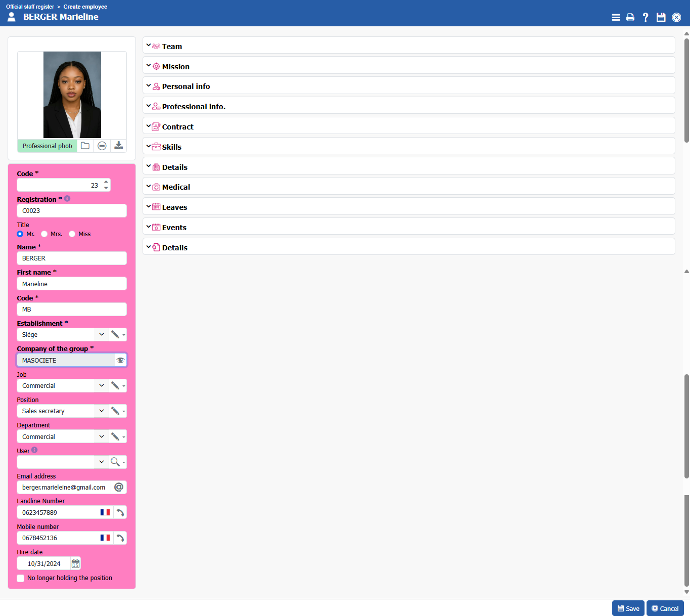This screenshot has height=616, width=690.
Task: Download the professional photo
Action: point(118,146)
